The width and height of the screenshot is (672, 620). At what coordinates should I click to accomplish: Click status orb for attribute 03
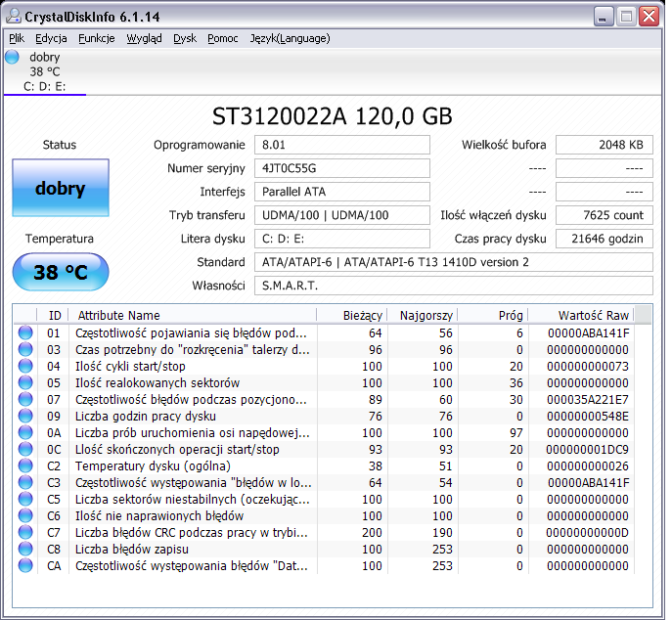pos(25,349)
